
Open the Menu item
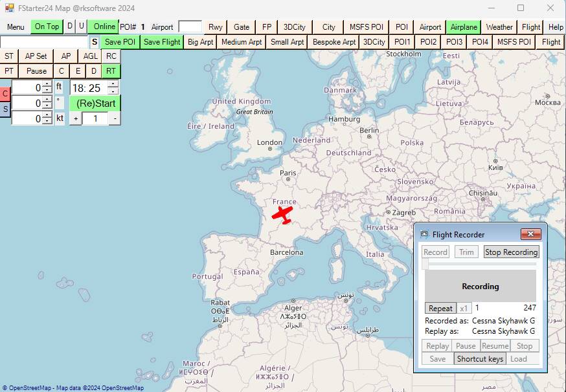pos(15,27)
